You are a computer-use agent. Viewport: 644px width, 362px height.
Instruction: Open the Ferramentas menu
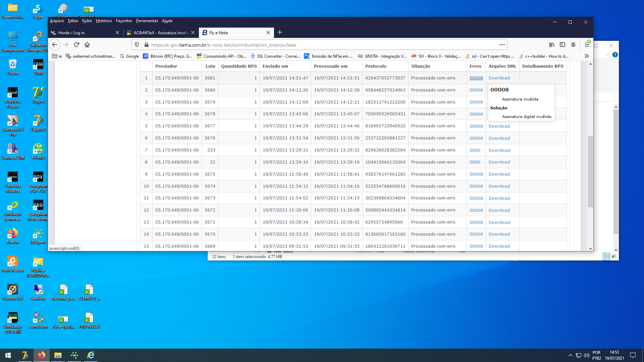(147, 21)
